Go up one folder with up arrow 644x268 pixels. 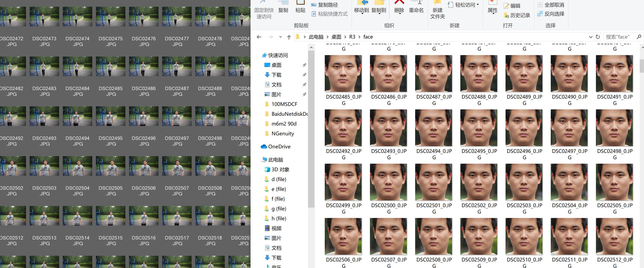289,37
